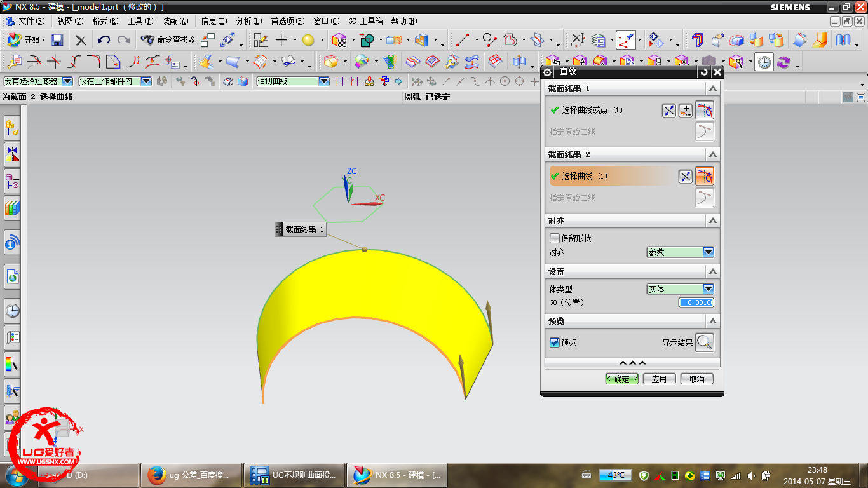Image resolution: width=868 pixels, height=488 pixels.
Task: Toggle the 预览 preview checkbox
Action: click(x=555, y=342)
